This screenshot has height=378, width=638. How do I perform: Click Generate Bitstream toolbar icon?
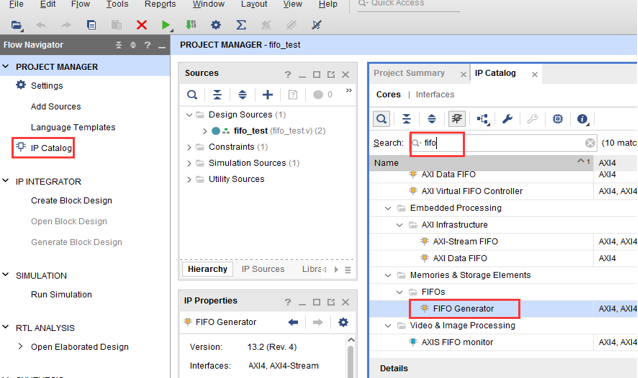coord(191,25)
